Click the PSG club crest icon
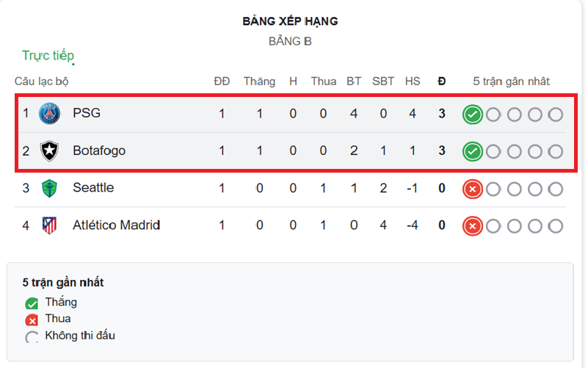 click(49, 113)
